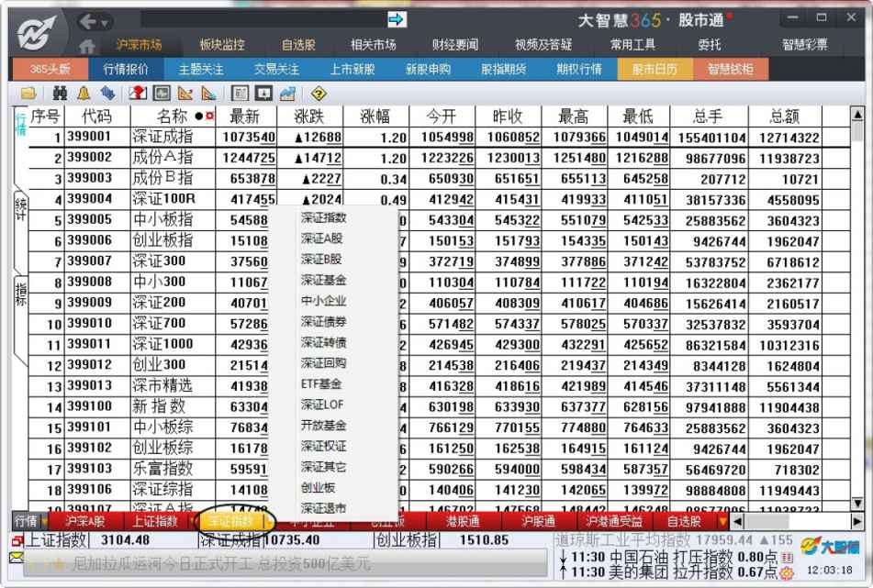Click the orange gear icon after 0.67点
Screen dimensions: 873x588
click(x=787, y=571)
